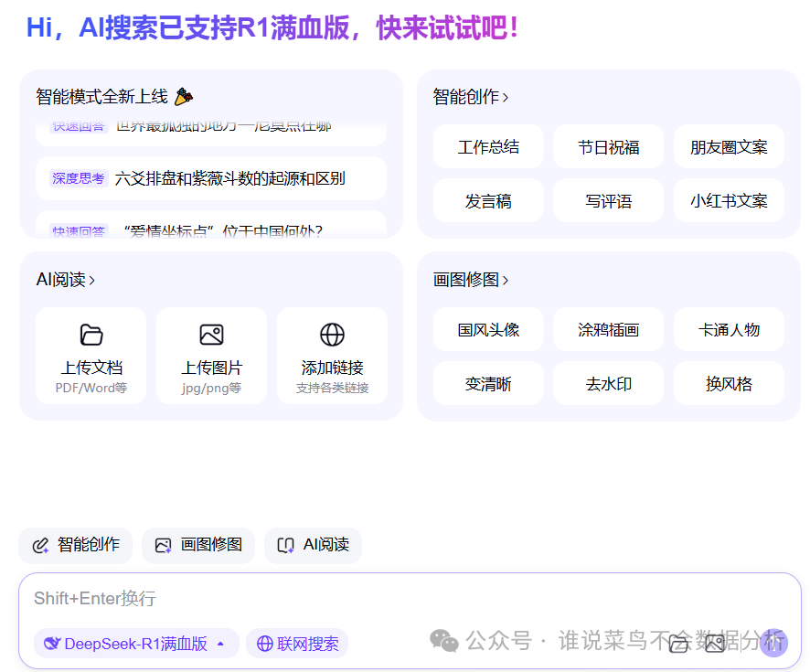This screenshot has height=672, width=810.
Task: Click folder upload icon in input box
Action: click(x=678, y=644)
